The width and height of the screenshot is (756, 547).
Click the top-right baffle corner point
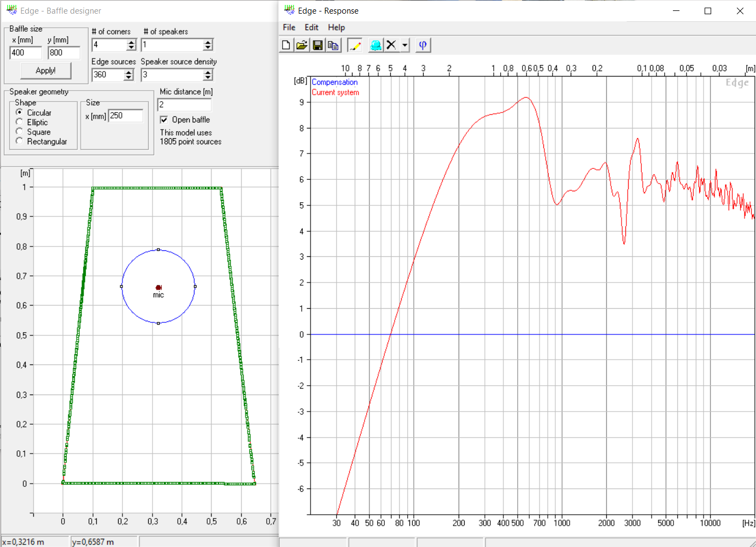point(221,189)
